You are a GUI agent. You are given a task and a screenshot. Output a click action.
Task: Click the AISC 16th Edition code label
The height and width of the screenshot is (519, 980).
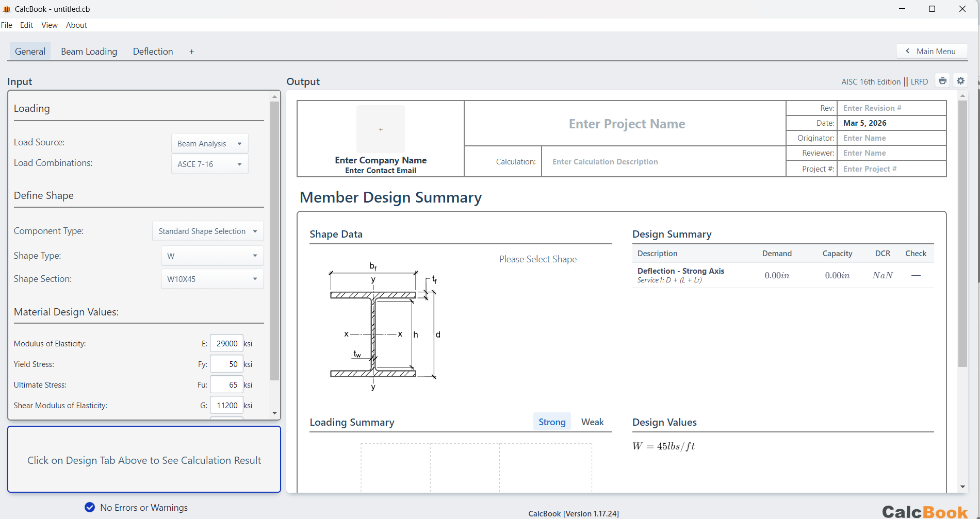[871, 81]
